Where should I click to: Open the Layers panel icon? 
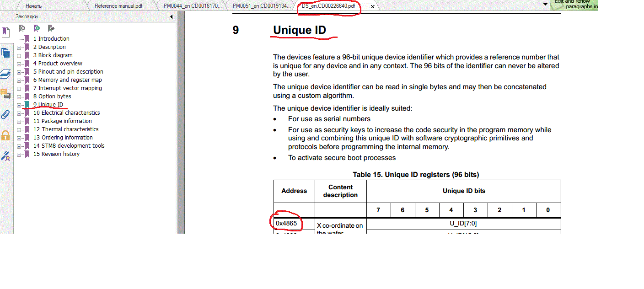tap(5, 74)
